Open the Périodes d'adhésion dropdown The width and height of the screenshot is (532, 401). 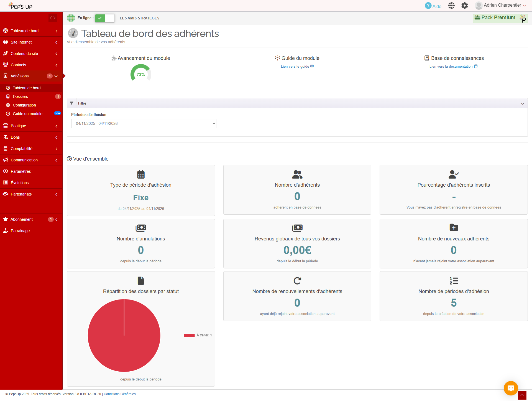pos(144,123)
